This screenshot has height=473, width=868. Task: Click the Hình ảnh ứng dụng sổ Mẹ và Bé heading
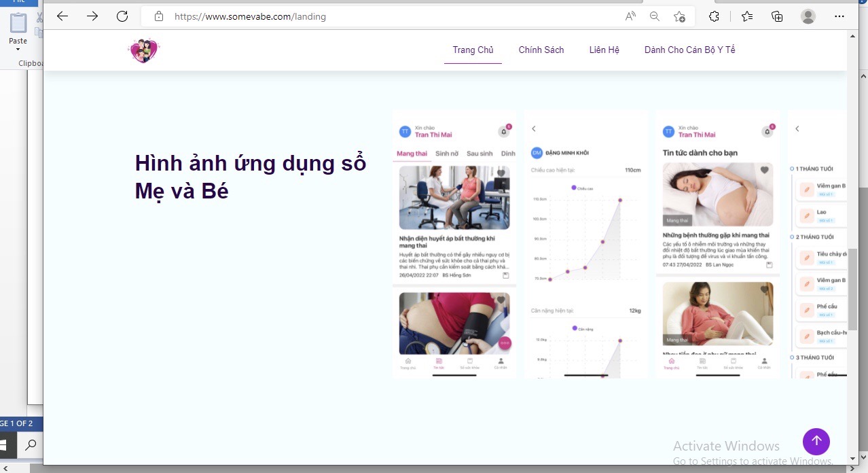(x=251, y=177)
